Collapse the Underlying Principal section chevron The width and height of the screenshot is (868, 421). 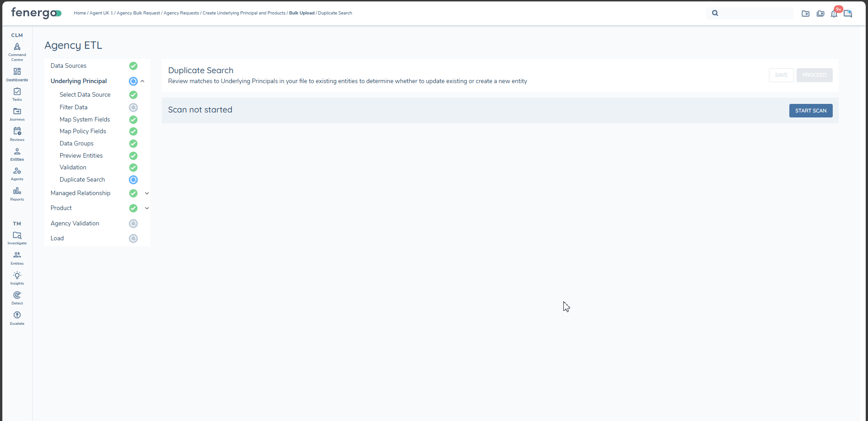pos(142,81)
